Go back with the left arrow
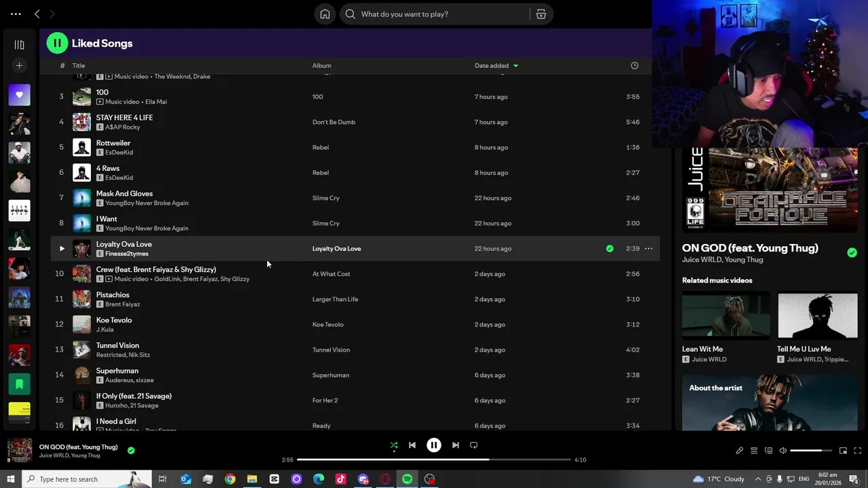 pyautogui.click(x=37, y=14)
